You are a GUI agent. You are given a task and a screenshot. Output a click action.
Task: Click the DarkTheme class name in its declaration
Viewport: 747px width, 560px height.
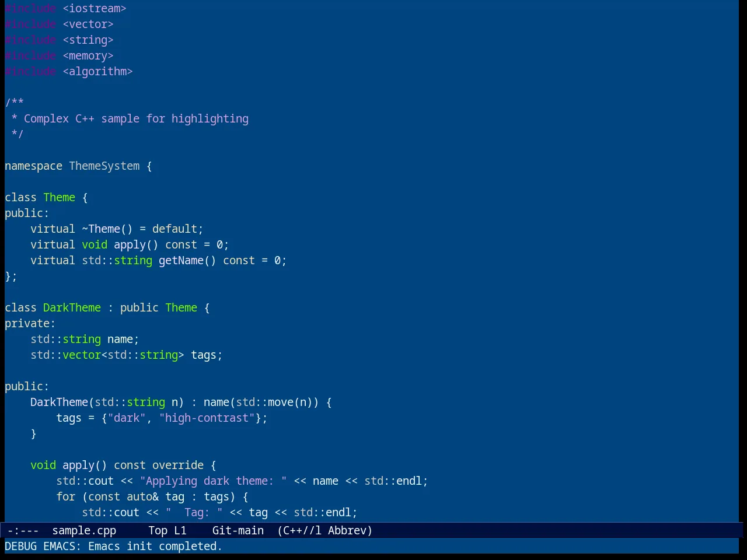click(x=72, y=307)
